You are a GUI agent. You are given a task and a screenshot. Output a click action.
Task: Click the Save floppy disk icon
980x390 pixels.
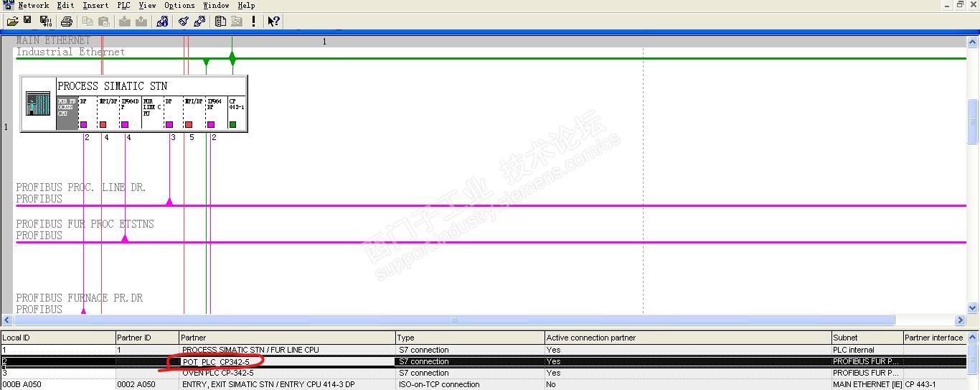[27, 22]
